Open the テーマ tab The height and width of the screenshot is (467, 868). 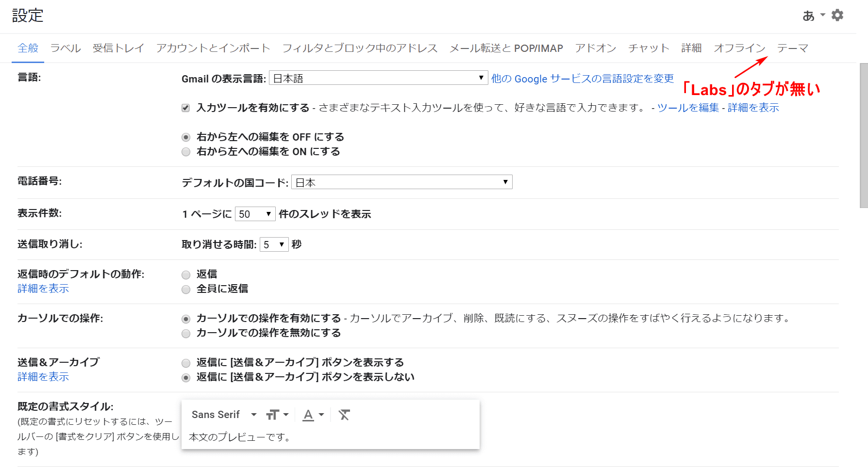[x=792, y=48]
